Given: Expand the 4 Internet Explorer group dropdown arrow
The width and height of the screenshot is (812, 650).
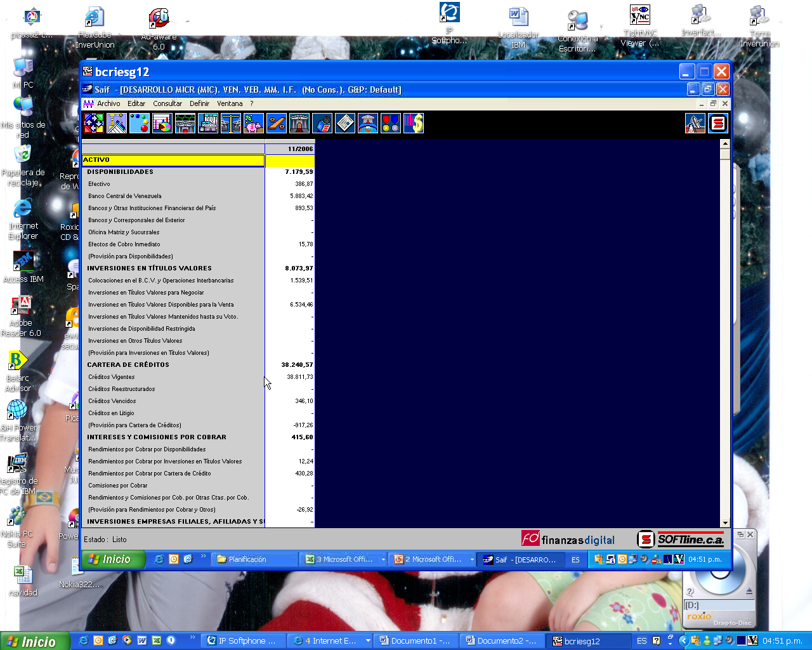Looking at the screenshot, I should tap(368, 640).
